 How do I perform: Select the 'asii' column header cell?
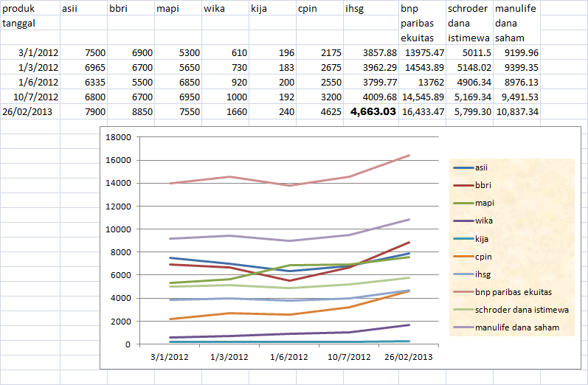(x=83, y=8)
